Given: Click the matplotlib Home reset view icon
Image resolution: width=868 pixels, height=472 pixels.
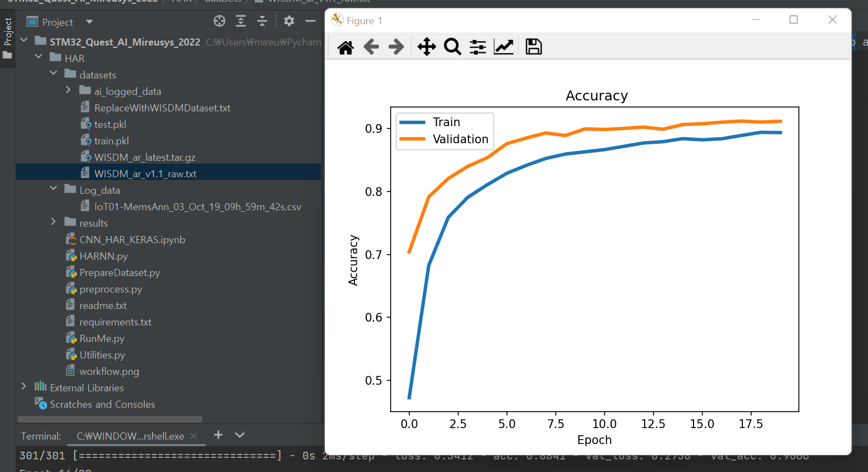Looking at the screenshot, I should 346,47.
